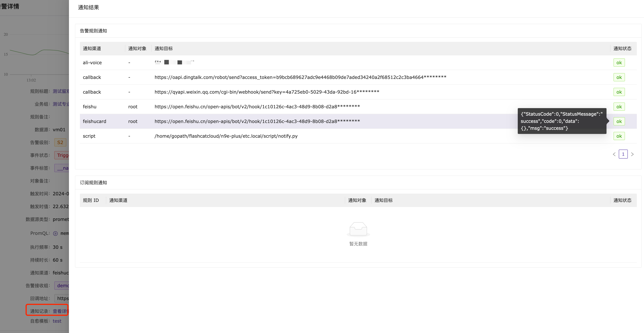Click root recipient in feishucard row

click(133, 121)
